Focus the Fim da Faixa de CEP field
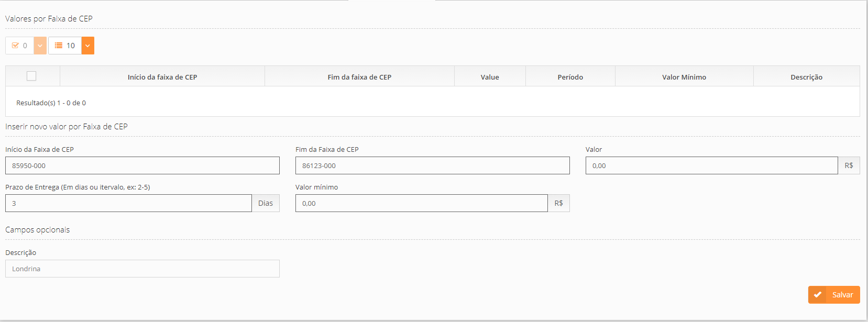The width and height of the screenshot is (868, 322). pyautogui.click(x=432, y=165)
